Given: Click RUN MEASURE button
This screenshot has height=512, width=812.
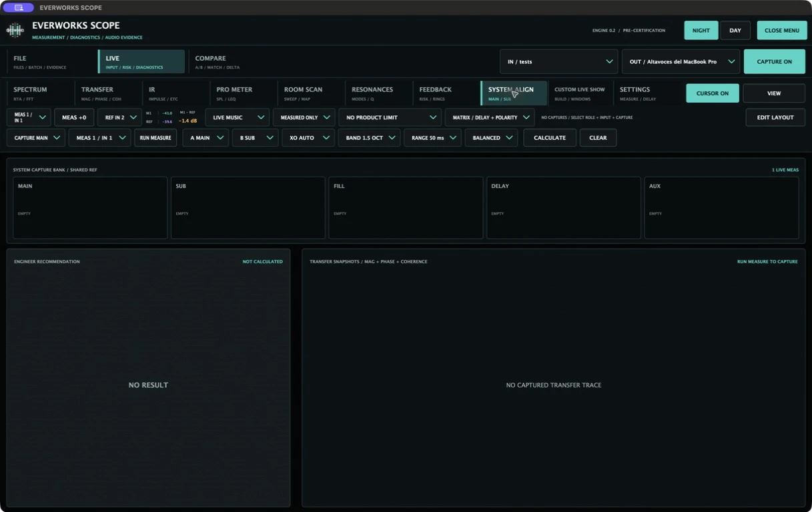Looking at the screenshot, I should (x=155, y=138).
